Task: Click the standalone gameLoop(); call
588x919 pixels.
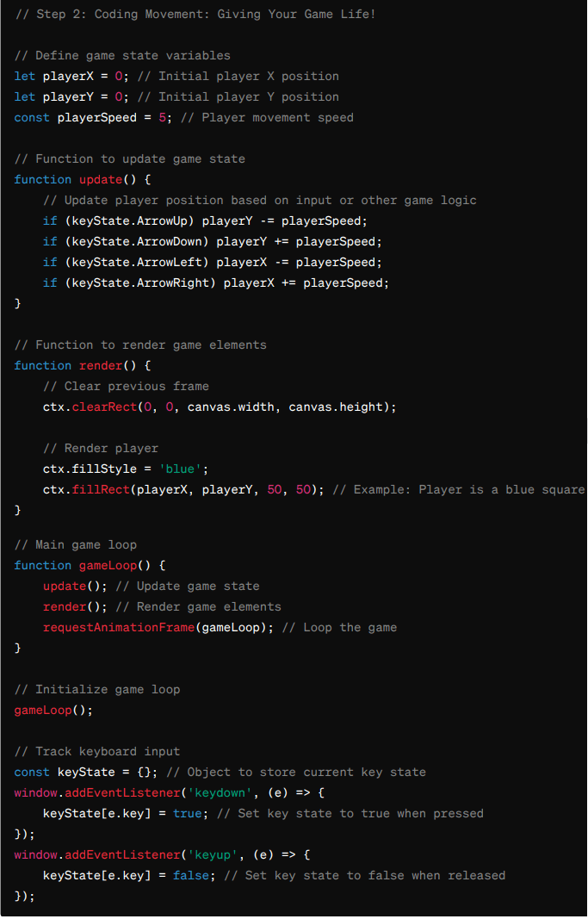Action: 53,710
